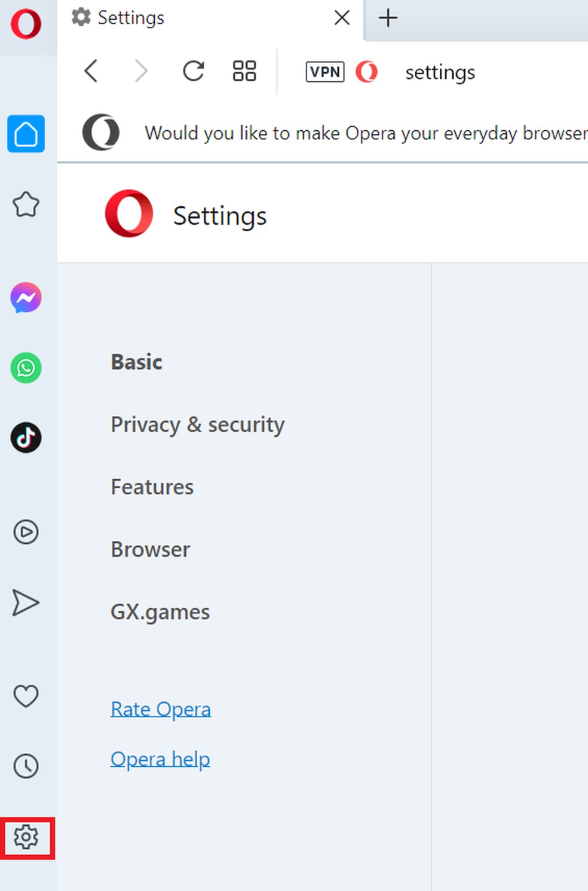Open browsing History from the sidebar

[x=26, y=766]
